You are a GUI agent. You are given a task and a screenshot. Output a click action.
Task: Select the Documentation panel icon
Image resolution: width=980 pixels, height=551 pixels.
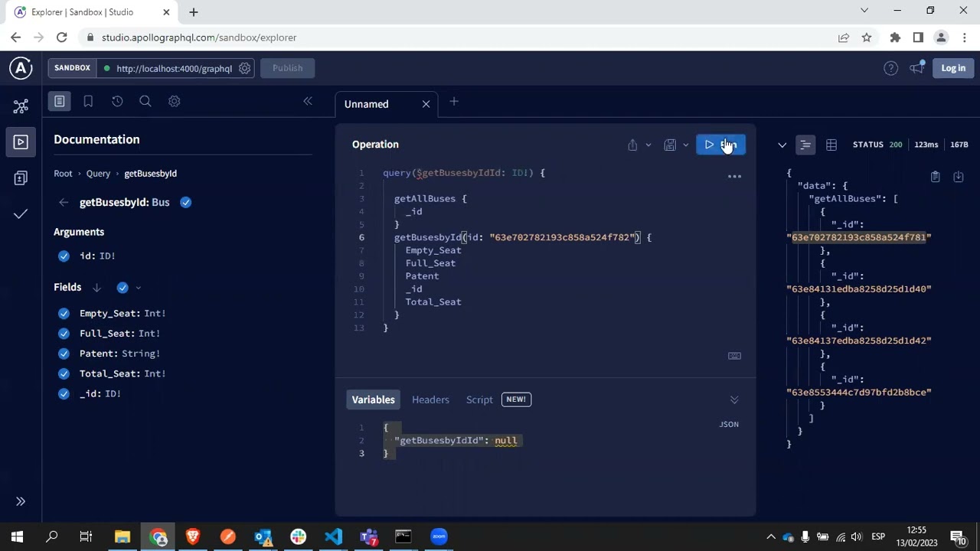pyautogui.click(x=60, y=101)
